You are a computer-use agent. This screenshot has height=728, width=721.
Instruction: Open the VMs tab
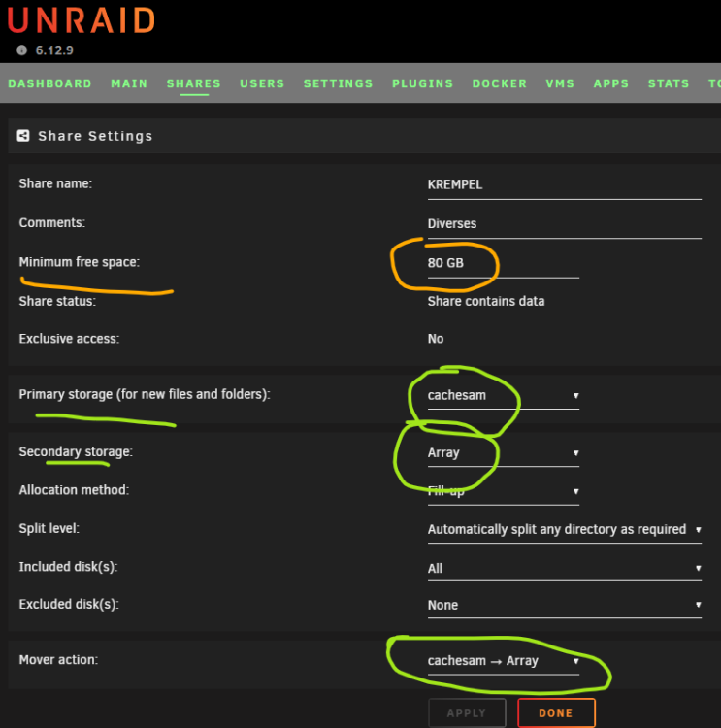pyautogui.click(x=560, y=83)
